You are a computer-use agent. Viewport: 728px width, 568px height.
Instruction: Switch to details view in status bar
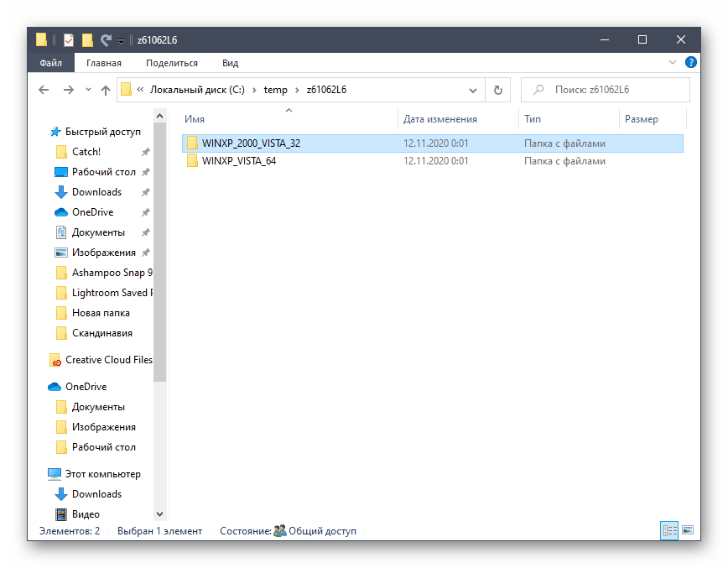coord(669,530)
